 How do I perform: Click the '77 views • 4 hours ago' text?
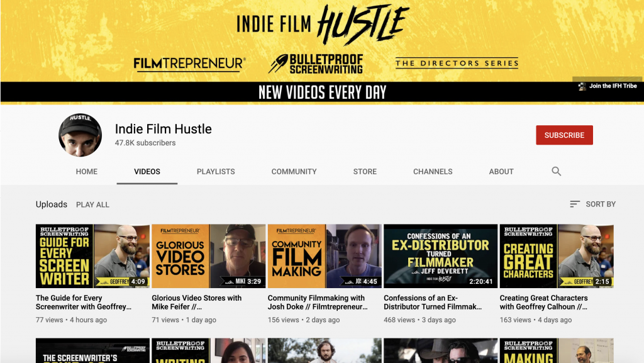(71, 320)
